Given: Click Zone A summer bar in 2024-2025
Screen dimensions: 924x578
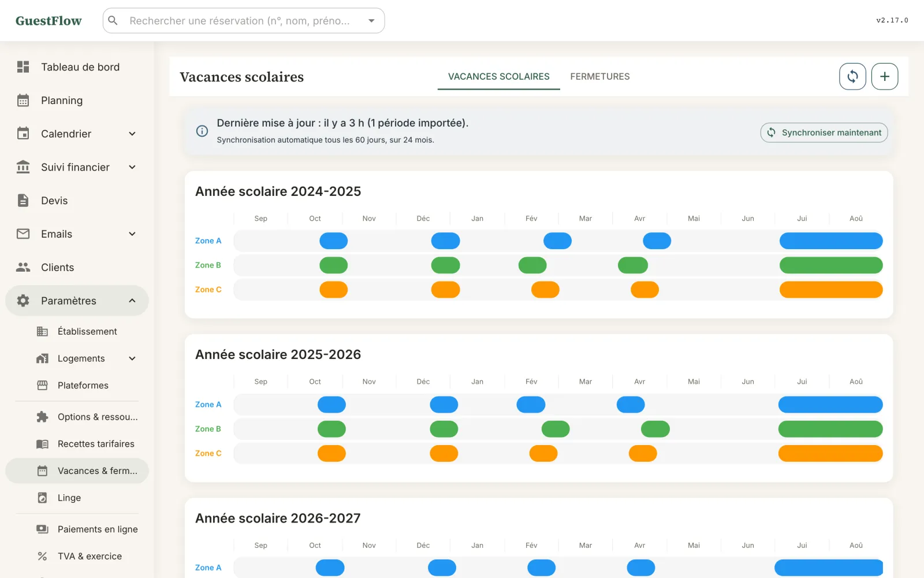Looking at the screenshot, I should coord(831,240).
